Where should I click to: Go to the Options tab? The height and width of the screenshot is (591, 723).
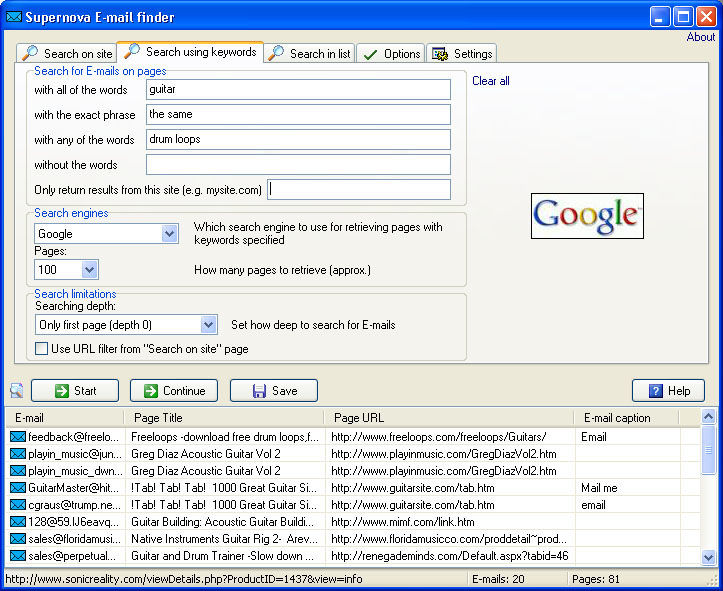point(391,53)
